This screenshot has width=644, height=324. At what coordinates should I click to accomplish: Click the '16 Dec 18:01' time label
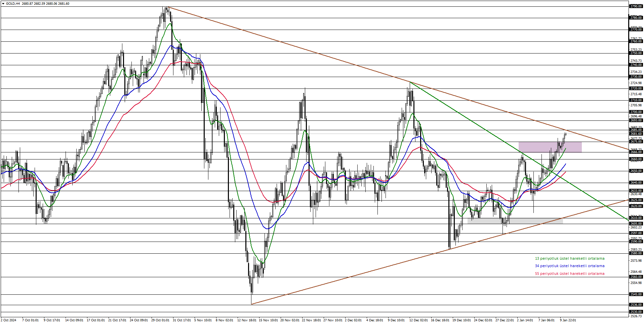[x=440, y=320]
